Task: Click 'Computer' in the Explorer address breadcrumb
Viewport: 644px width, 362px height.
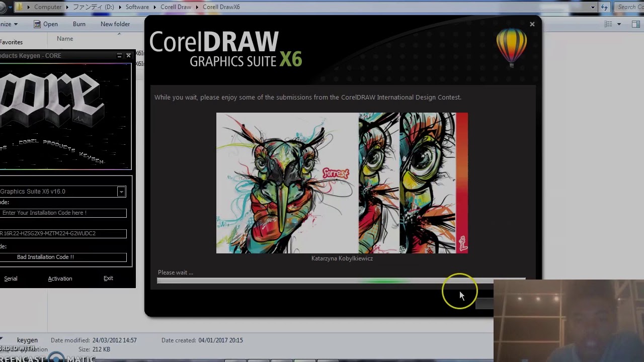Action: tap(48, 7)
